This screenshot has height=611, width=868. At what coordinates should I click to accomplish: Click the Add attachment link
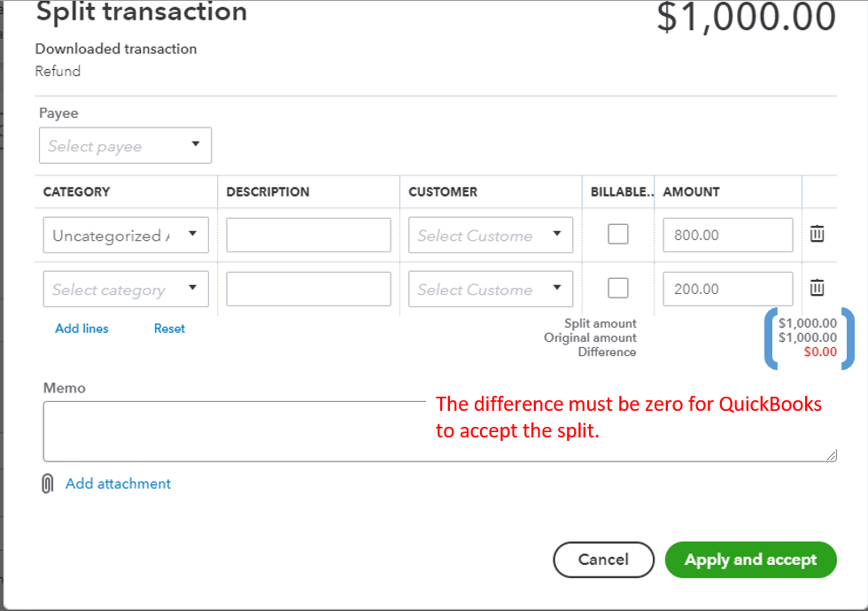pos(118,483)
